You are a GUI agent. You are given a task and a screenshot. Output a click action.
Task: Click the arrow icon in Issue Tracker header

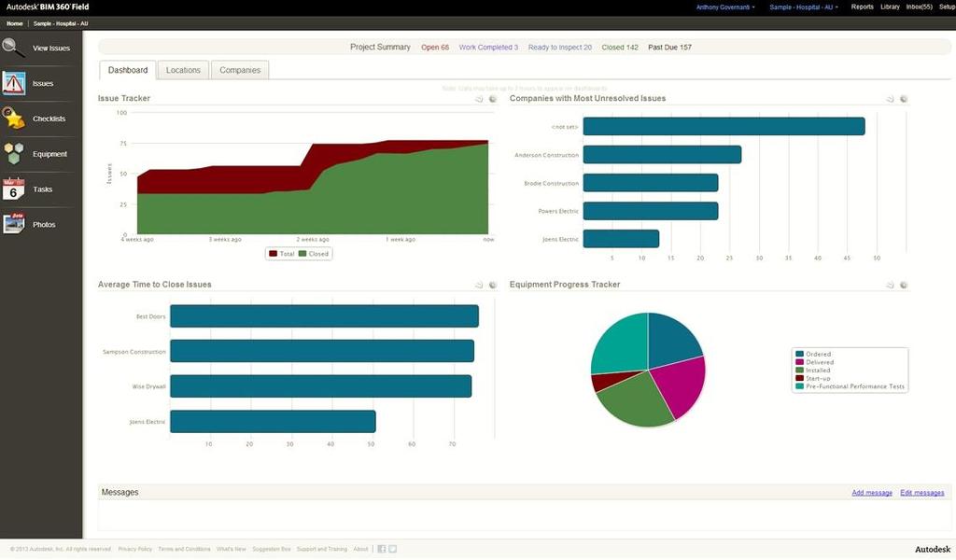(479, 99)
